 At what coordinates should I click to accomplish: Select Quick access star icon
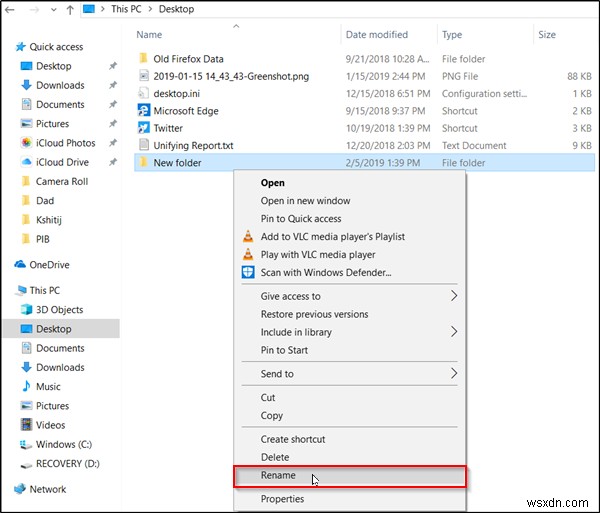click(x=20, y=47)
